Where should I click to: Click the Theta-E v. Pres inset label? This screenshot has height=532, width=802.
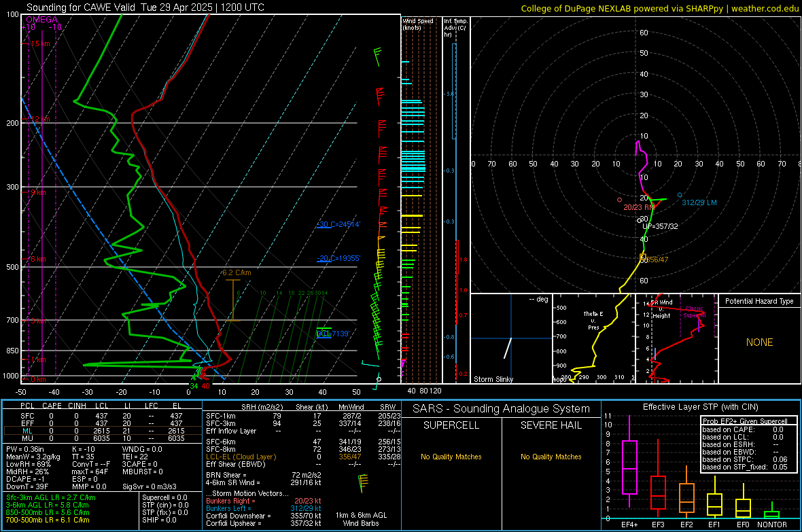593,320
